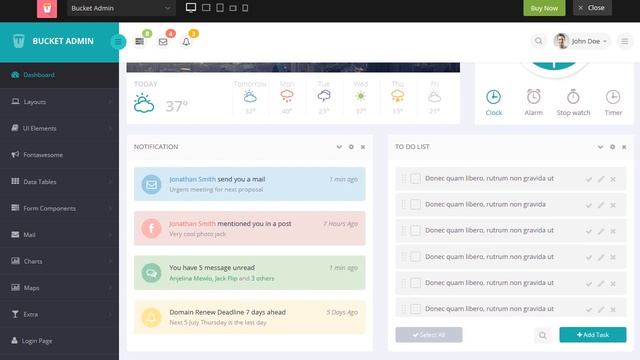
Task: Click the Facebook mention notification icon
Action: [x=151, y=228]
